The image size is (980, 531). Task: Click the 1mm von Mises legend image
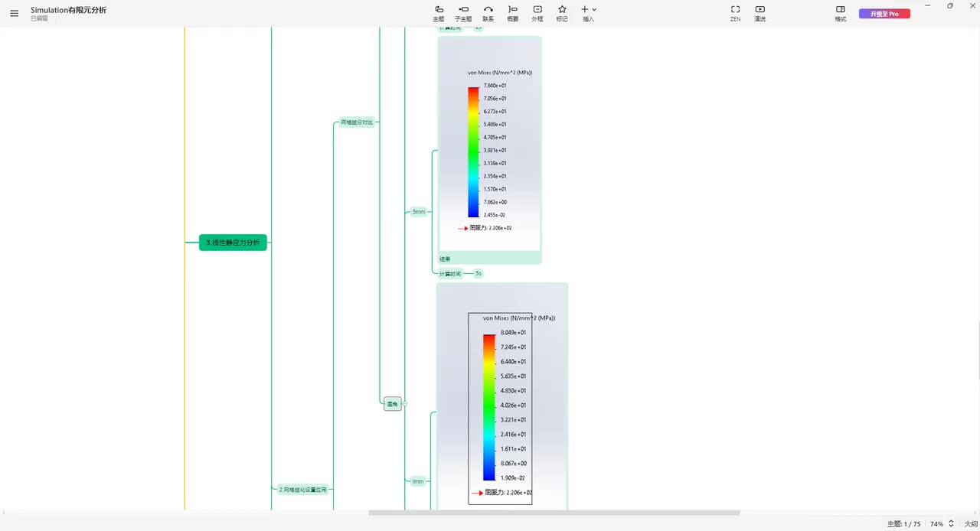click(502, 396)
